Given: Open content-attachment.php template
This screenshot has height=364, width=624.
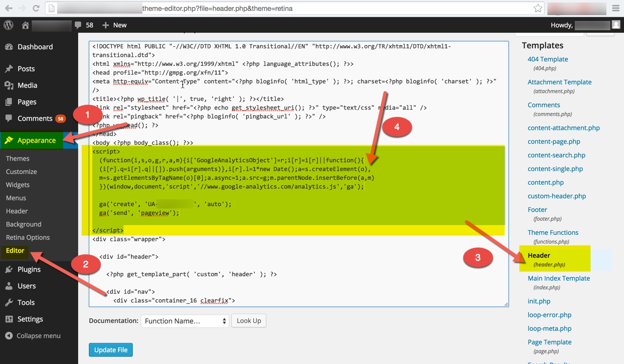Looking at the screenshot, I should (x=564, y=128).
